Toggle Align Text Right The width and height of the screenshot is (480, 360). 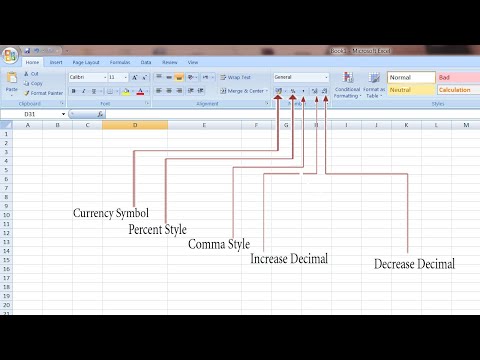click(x=179, y=91)
